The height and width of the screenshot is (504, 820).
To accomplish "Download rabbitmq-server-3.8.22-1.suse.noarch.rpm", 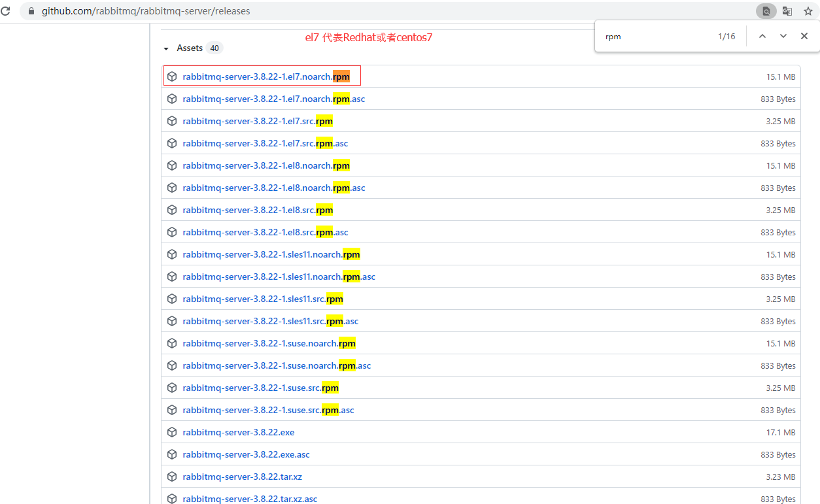I will point(269,343).
